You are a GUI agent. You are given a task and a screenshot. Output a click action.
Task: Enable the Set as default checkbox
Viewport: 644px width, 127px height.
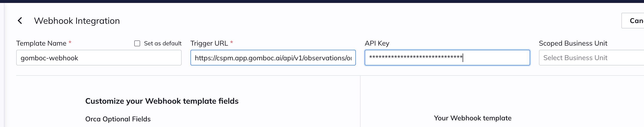point(137,43)
